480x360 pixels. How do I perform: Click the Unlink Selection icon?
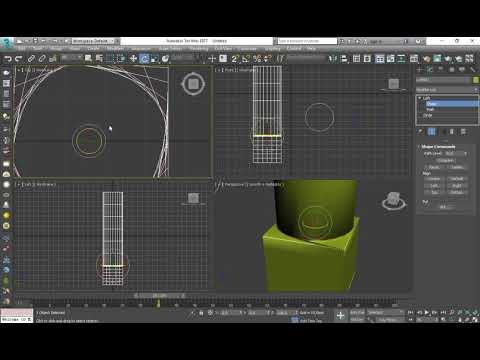coord(42,59)
